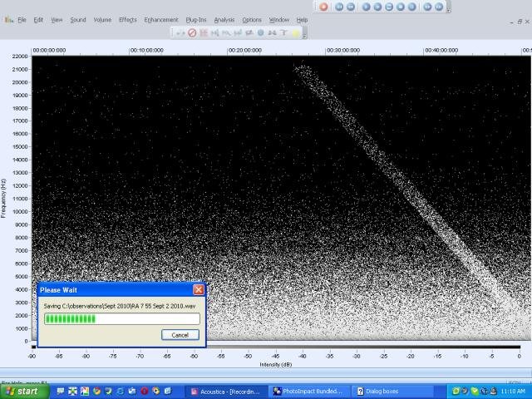This screenshot has width=532, height=399.
Task: Switch to PhotoImpact in the taskbar
Action: pyautogui.click(x=308, y=392)
